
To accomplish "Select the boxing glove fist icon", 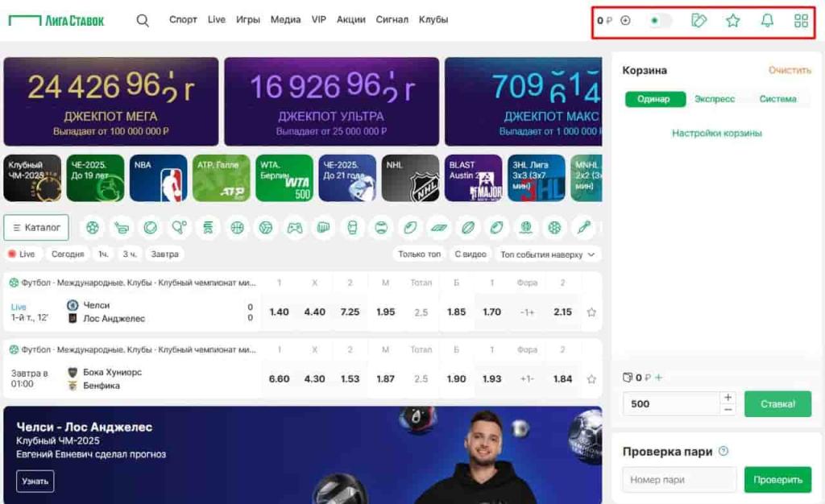I will (324, 228).
